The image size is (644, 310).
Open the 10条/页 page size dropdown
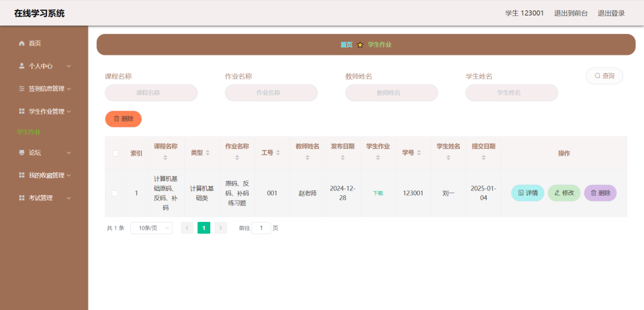151,228
